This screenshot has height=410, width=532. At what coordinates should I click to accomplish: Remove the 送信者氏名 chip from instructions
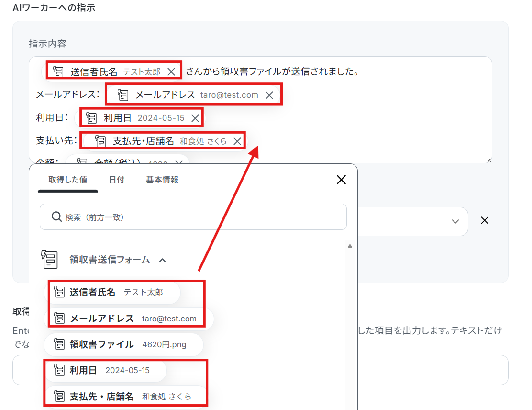tap(171, 72)
